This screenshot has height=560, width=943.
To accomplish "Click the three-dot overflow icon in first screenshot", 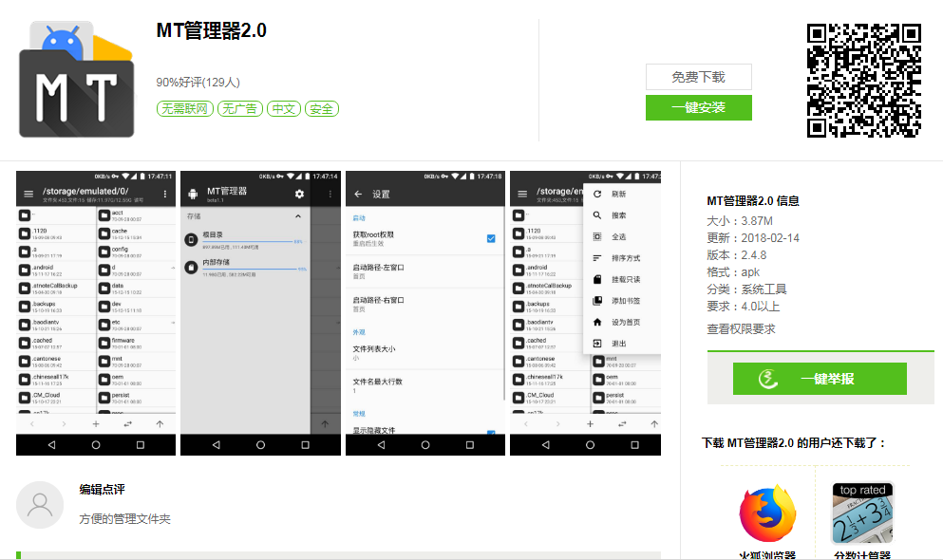I will (165, 194).
